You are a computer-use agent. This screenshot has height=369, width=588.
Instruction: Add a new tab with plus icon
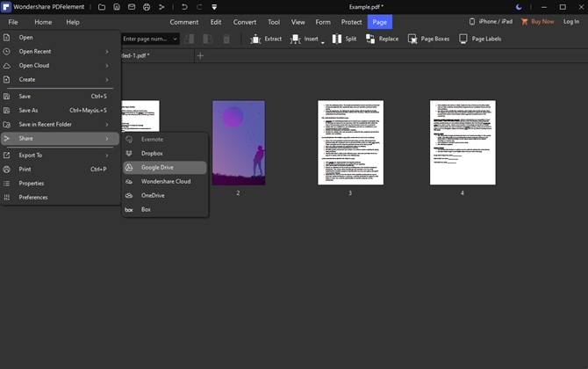coord(200,56)
